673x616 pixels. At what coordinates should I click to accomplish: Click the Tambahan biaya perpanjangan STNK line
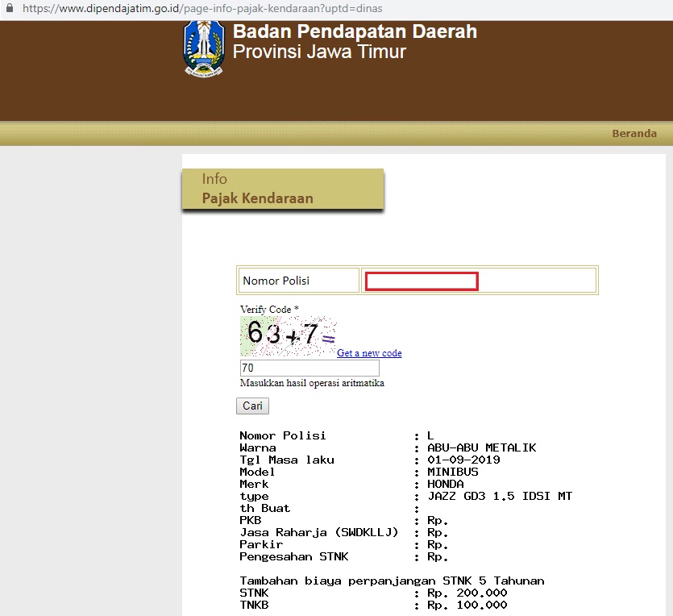(x=392, y=581)
